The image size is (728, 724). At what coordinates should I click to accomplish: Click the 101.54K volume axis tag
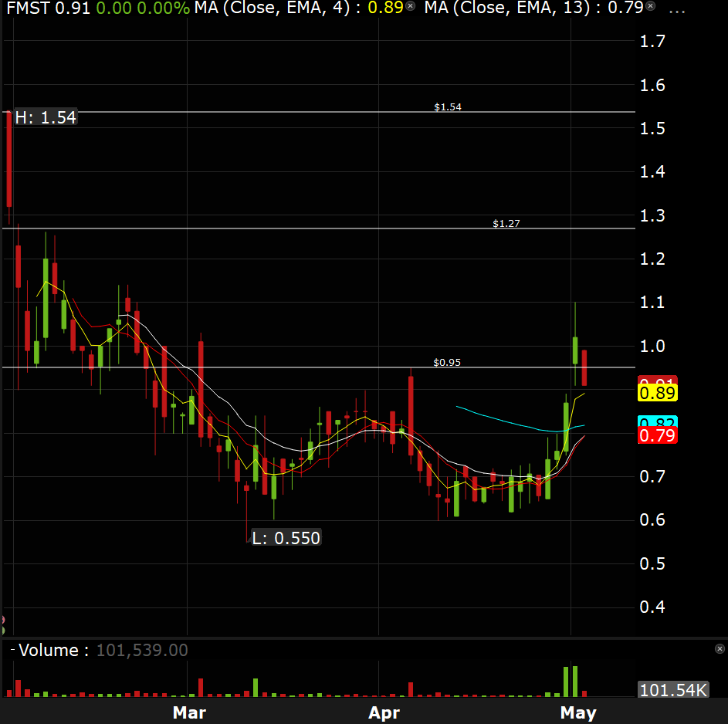coord(672,689)
